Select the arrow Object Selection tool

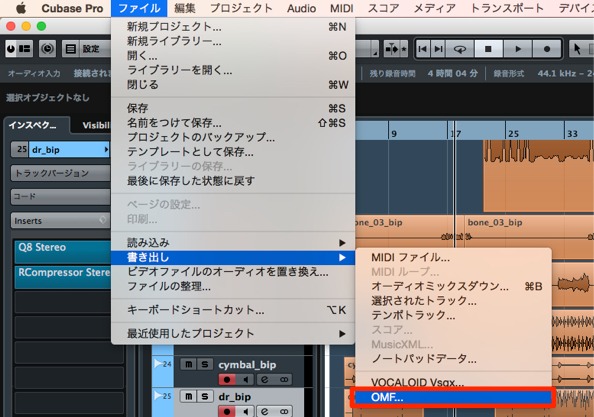click(577, 49)
